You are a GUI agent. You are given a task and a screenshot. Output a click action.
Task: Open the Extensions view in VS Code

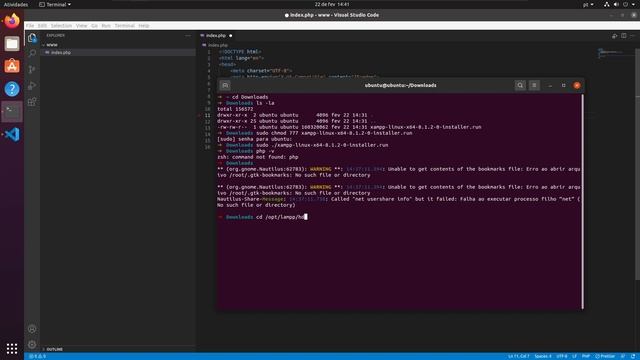[x=32, y=101]
